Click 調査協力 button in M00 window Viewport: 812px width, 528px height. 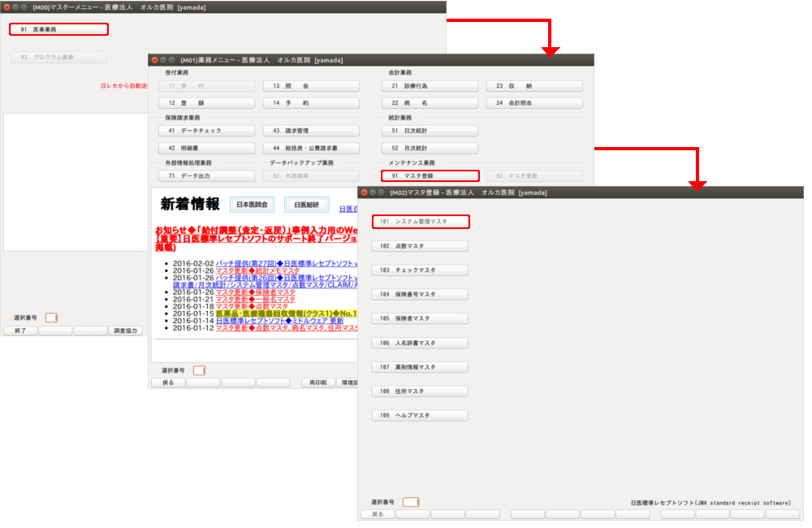(x=126, y=331)
